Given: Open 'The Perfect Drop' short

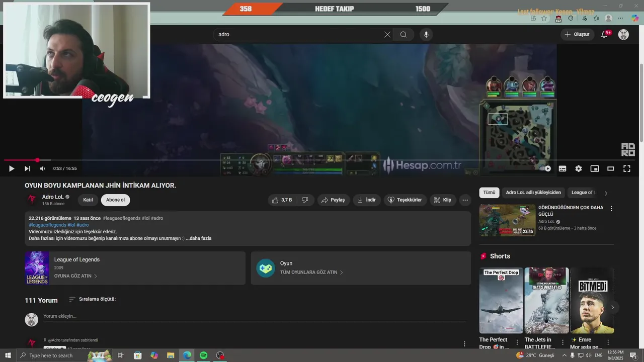Looking at the screenshot, I should coord(501,301).
